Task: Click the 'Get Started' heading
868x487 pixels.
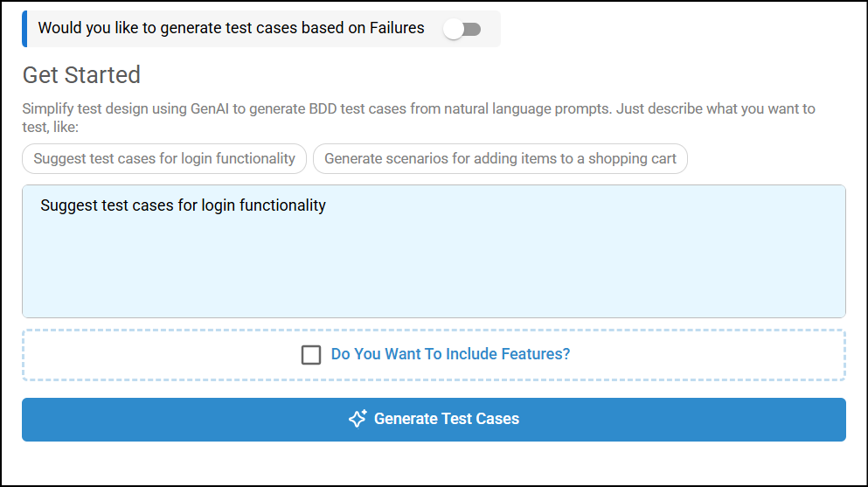Action: (x=81, y=75)
